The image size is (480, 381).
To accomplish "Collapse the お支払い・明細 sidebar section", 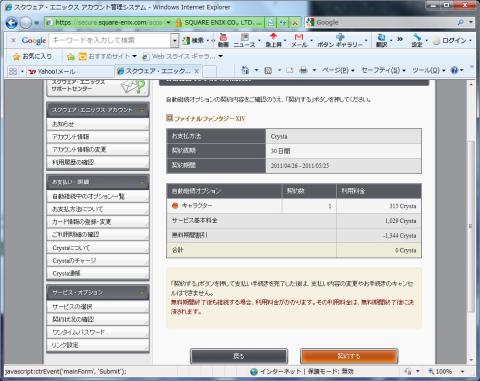I will tap(142, 182).
